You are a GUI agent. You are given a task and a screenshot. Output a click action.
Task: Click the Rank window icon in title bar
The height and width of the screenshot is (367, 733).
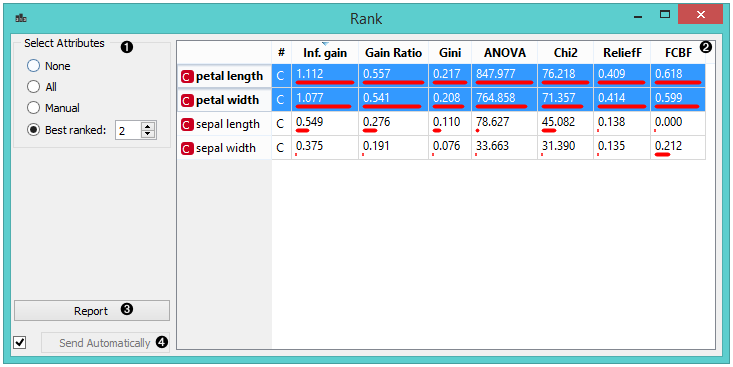click(x=21, y=19)
